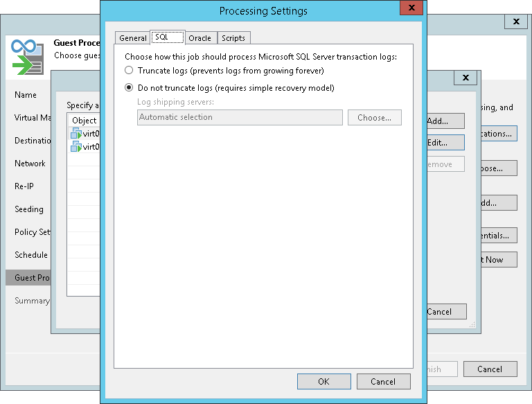Open the Scripts tab
Viewport: 532px width, 404px height.
[233, 38]
